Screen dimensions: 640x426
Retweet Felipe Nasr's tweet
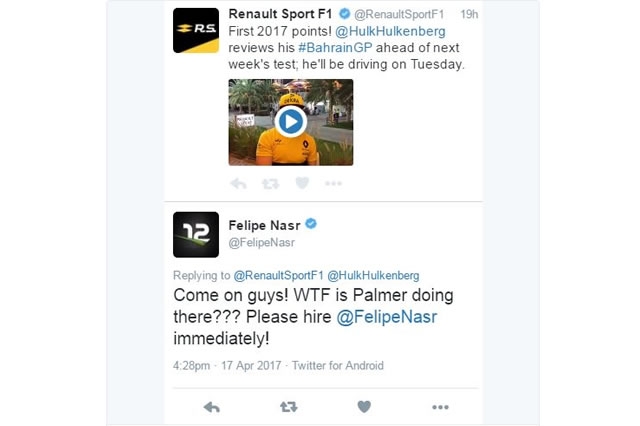289,407
